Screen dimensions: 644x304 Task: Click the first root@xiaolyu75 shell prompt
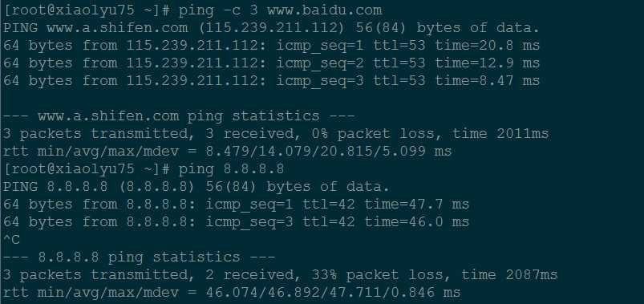[87, 10]
